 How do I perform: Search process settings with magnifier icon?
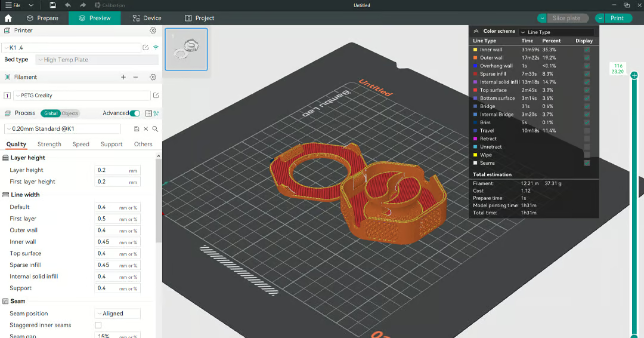[155, 129]
